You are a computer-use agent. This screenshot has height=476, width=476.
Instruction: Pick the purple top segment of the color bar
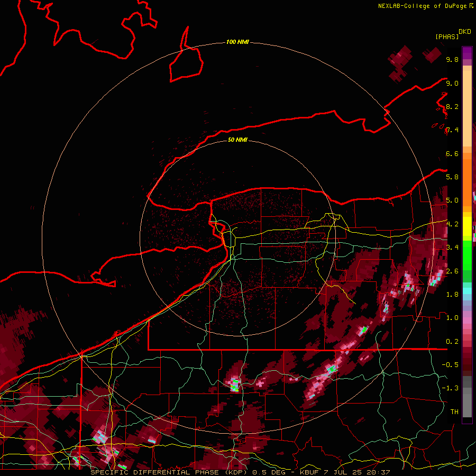pyautogui.click(x=467, y=53)
